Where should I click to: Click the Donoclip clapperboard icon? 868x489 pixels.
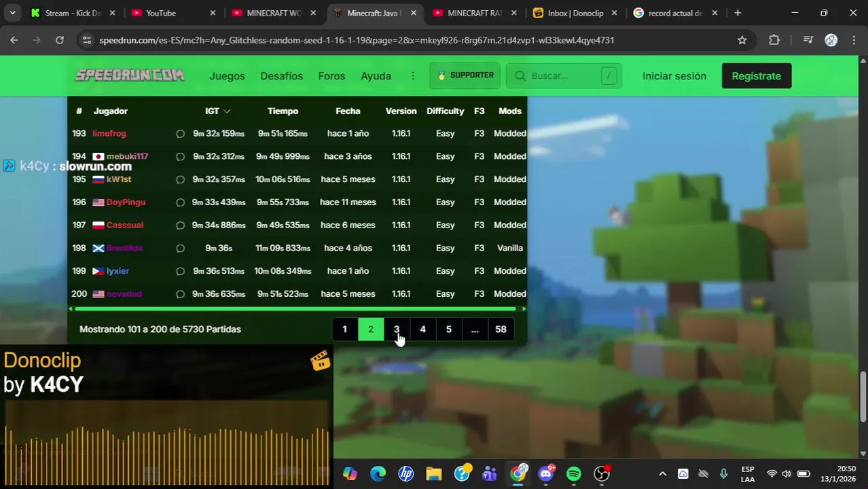320,360
